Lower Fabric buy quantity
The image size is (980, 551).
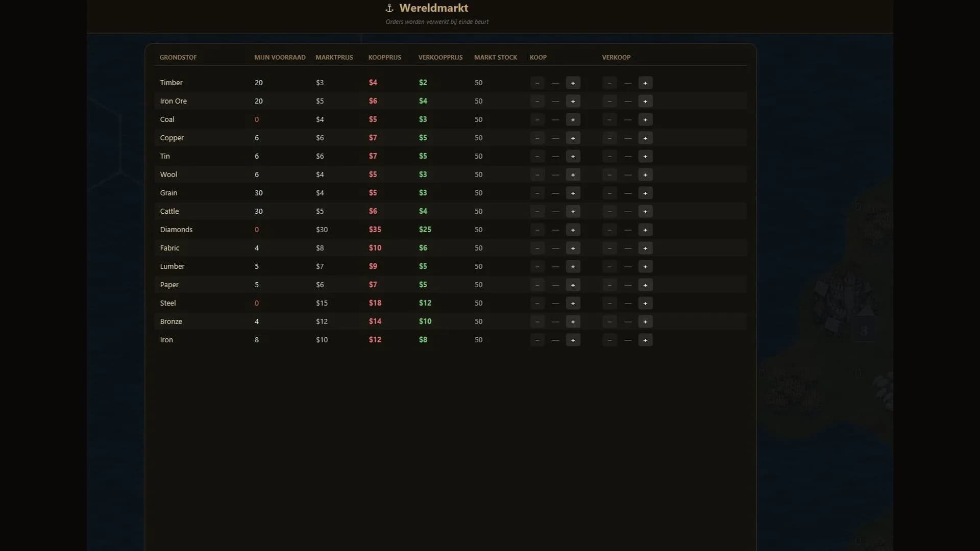[537, 248]
